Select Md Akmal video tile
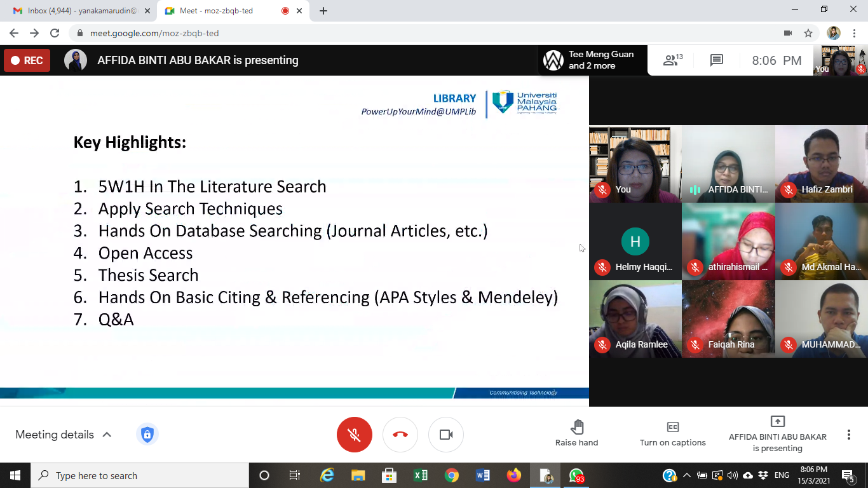Viewport: 868px width, 488px height. pos(822,241)
